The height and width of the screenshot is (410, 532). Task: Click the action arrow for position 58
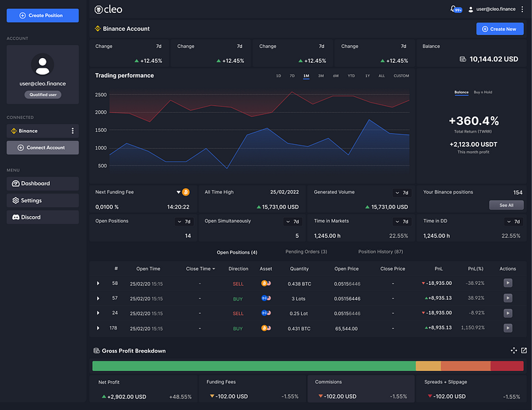pos(507,283)
